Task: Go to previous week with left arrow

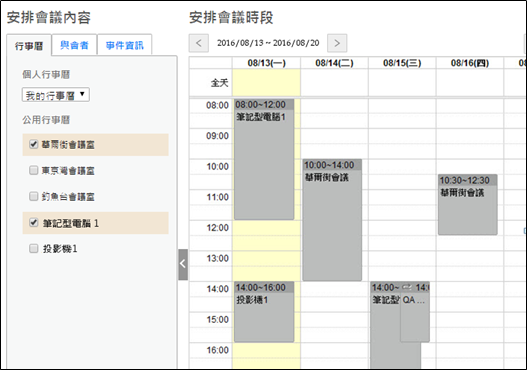Action: tap(199, 43)
